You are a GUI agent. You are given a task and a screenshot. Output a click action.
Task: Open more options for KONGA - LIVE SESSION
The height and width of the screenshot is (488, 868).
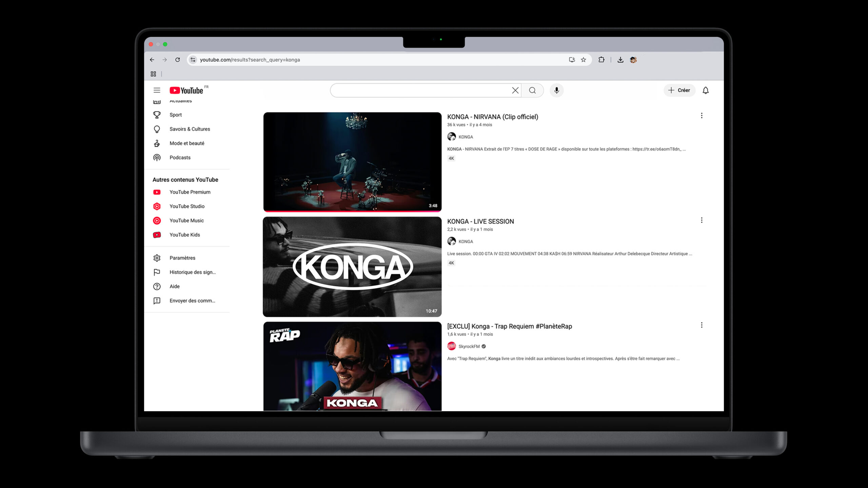[702, 220]
